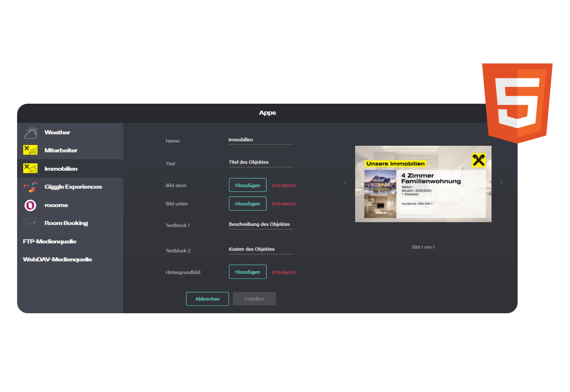
Task: Select the Room Booking calendar icon
Action: 30,223
